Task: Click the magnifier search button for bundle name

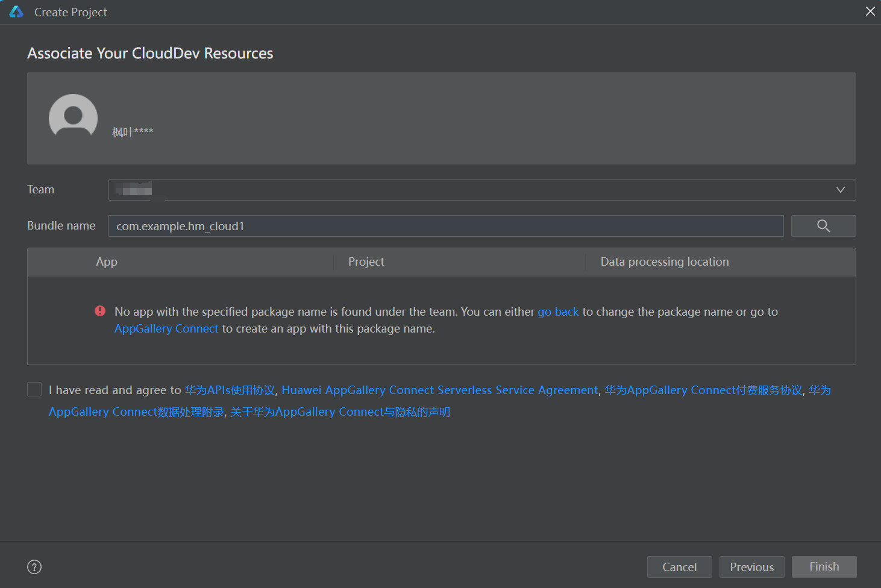Action: [823, 226]
